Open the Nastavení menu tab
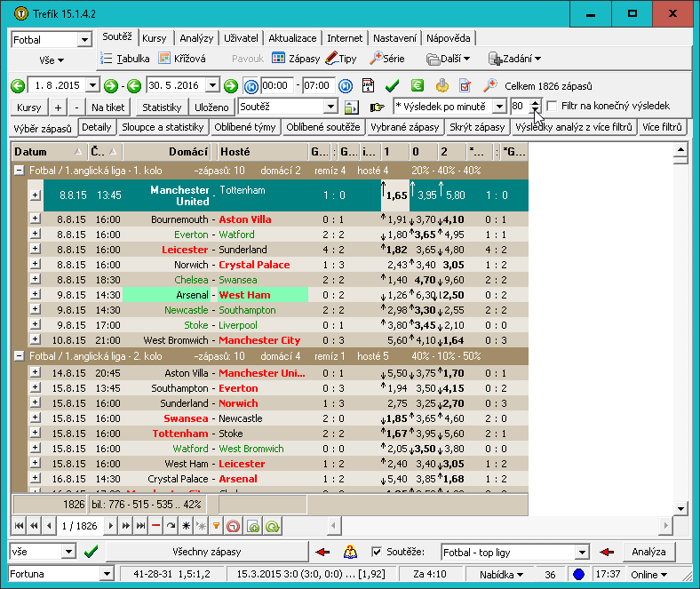Image resolution: width=700 pixels, height=589 pixels. tap(394, 38)
